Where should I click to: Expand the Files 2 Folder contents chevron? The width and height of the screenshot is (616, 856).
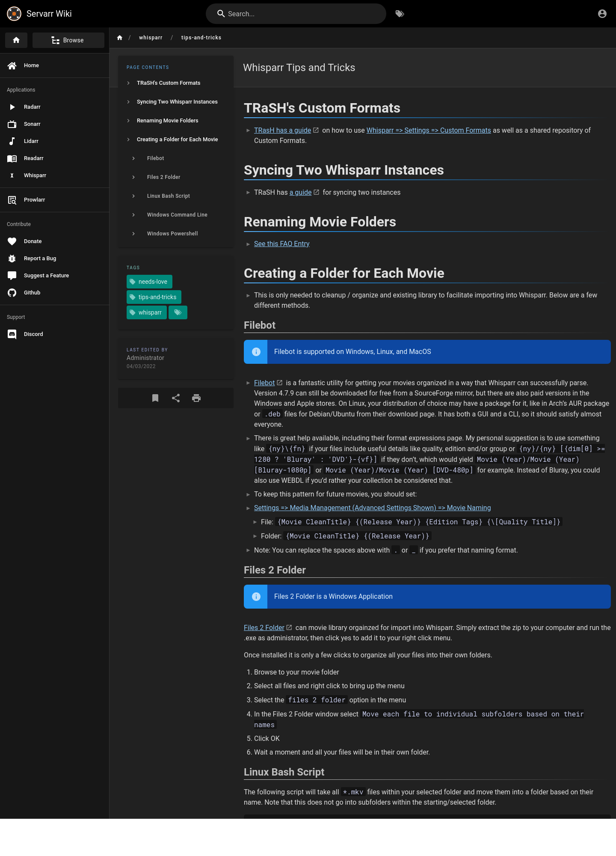tap(133, 177)
